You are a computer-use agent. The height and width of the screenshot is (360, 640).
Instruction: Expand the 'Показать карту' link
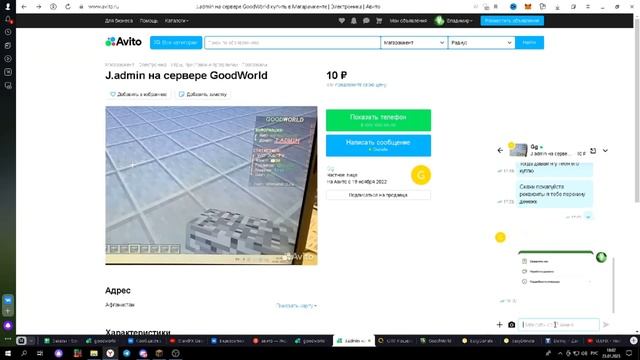point(296,305)
